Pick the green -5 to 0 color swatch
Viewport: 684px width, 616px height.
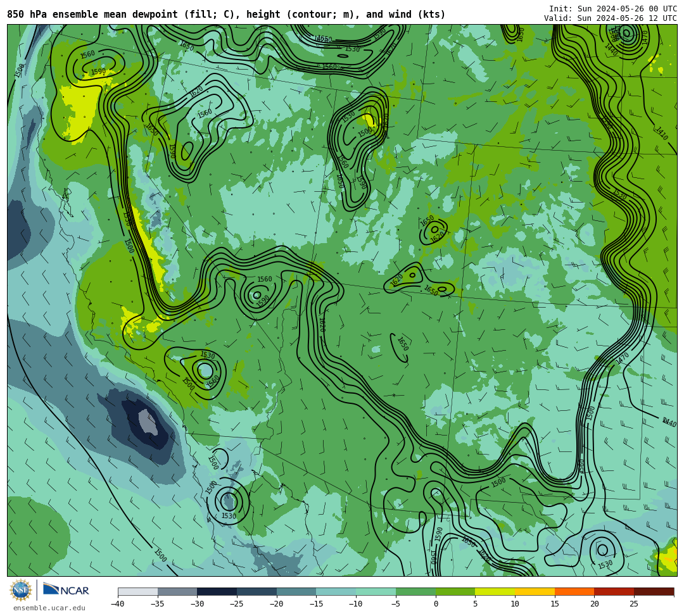[415, 591]
